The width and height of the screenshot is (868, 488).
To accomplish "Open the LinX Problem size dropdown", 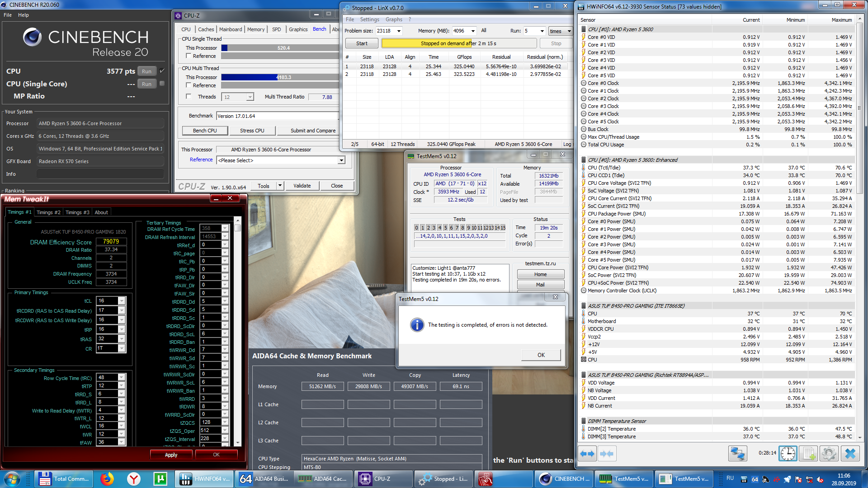I will click(399, 31).
